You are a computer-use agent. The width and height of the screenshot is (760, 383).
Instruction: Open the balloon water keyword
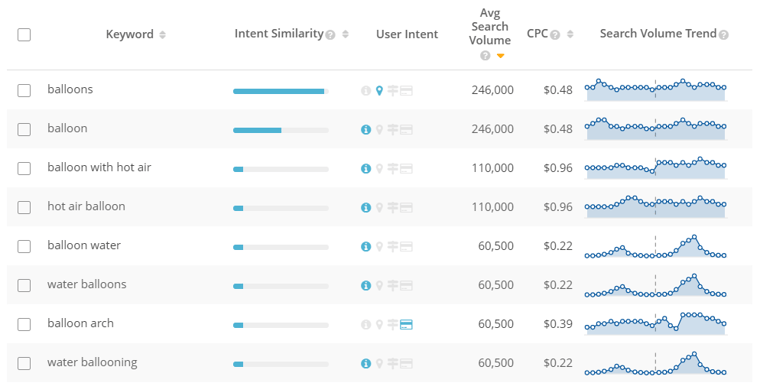84,245
